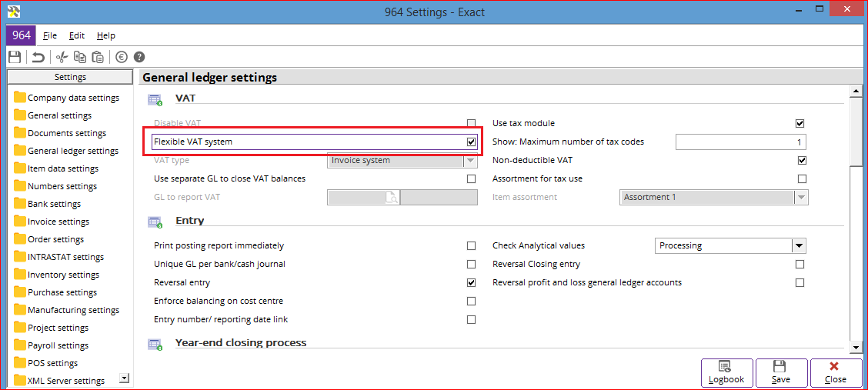Expand the Check Analytical values dropdown
This screenshot has width=868, height=390.
tap(799, 245)
